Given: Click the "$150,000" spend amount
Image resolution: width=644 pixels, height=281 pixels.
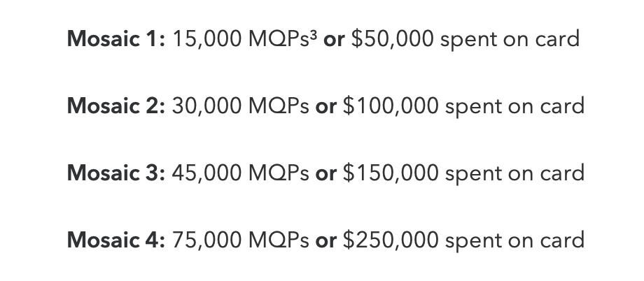Looking at the screenshot, I should pos(391,173).
